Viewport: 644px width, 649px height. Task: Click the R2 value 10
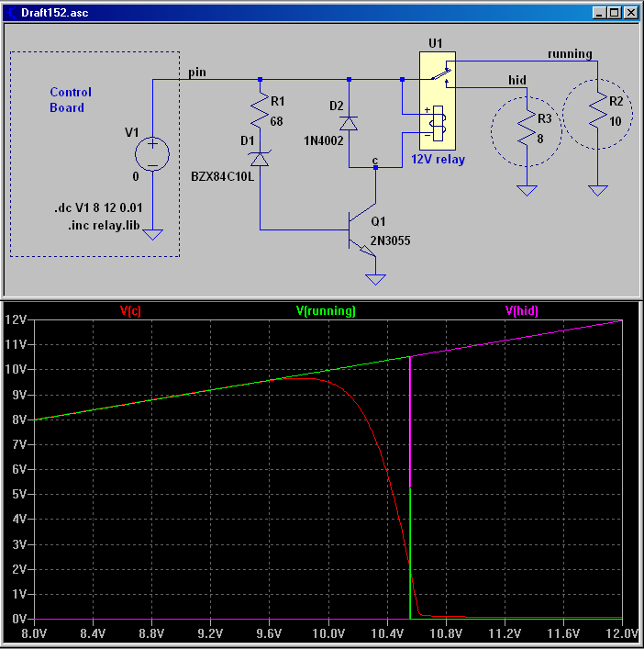click(x=615, y=121)
